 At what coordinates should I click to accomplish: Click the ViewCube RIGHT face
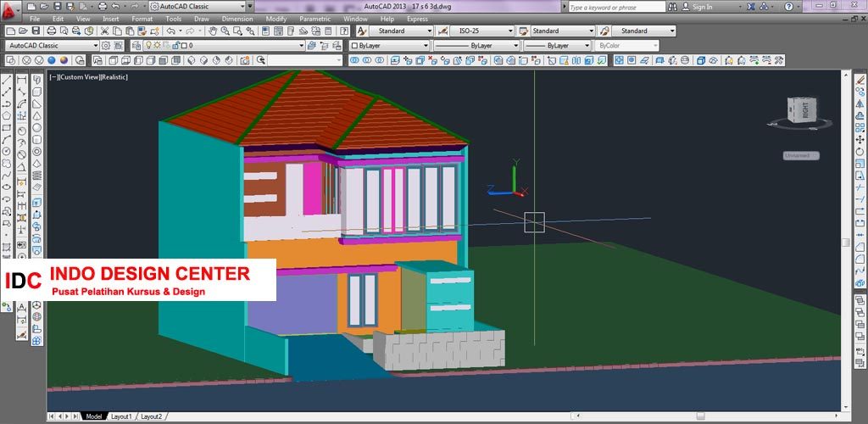[x=804, y=111]
